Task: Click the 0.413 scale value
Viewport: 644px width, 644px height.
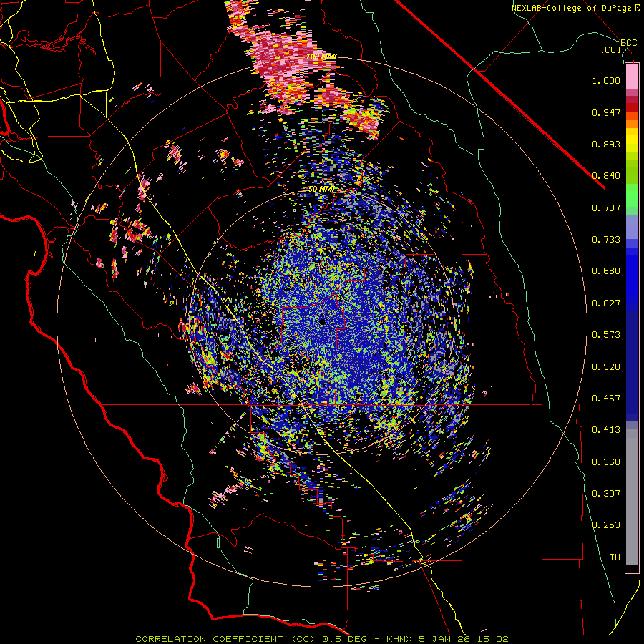Action: tap(606, 430)
